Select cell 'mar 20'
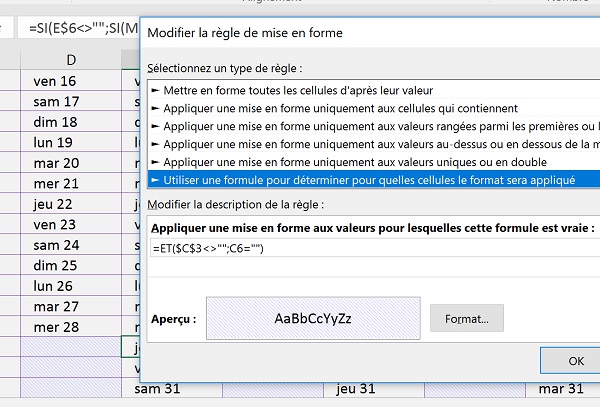 71,163
